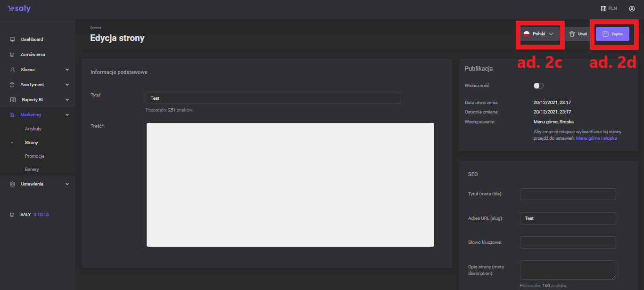Expand the Asortyment menu chevron
644x290 pixels.
pyautogui.click(x=67, y=85)
